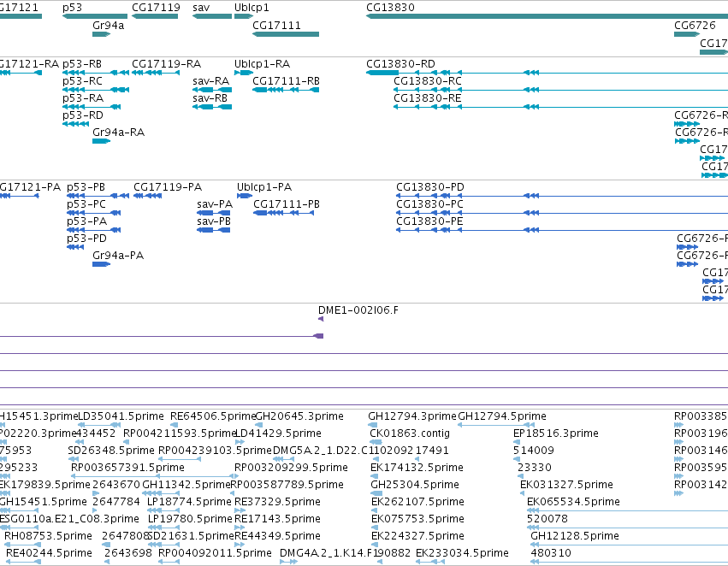Select the p53 gene label
Viewport: 728px width, 566px height.
[72, 8]
